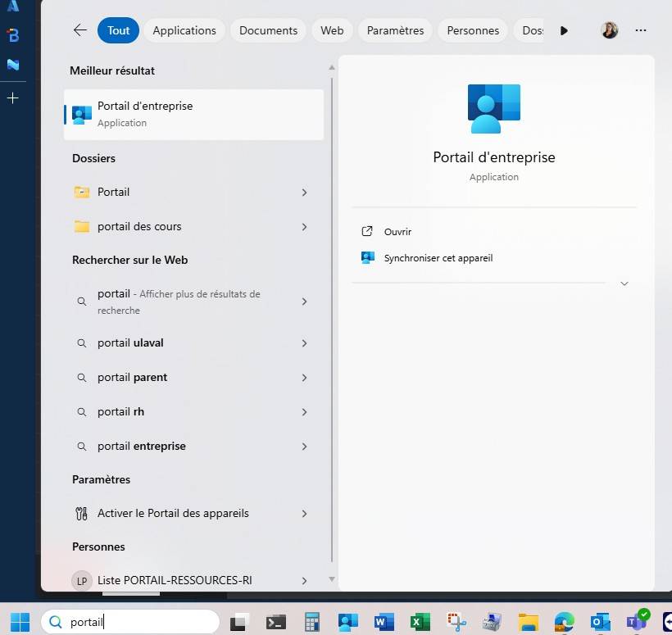Image resolution: width=672 pixels, height=635 pixels.
Task: Expand more actions chevron in details pane
Action: pos(624,283)
